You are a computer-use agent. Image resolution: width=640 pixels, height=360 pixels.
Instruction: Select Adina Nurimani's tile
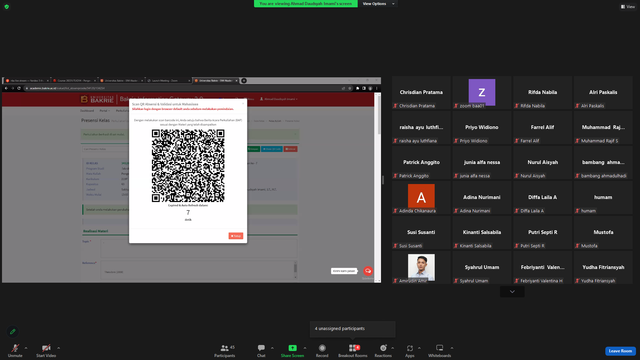482,198
